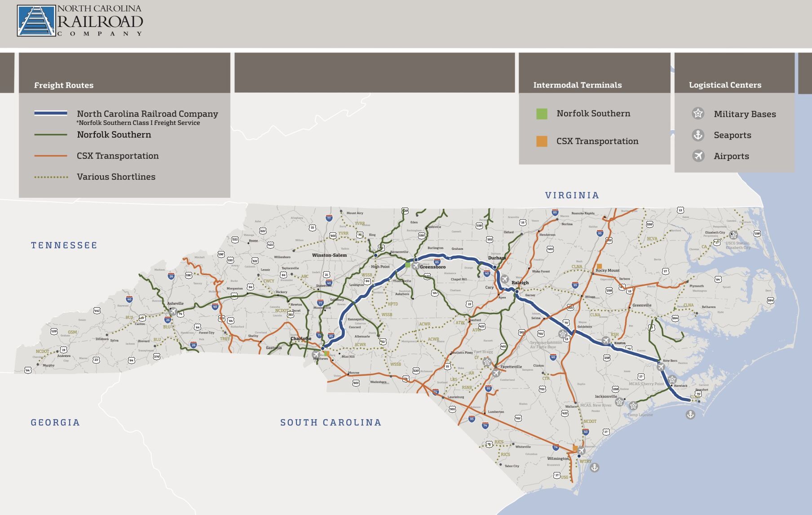Click the Seaports anchor icon in legend

(698, 134)
